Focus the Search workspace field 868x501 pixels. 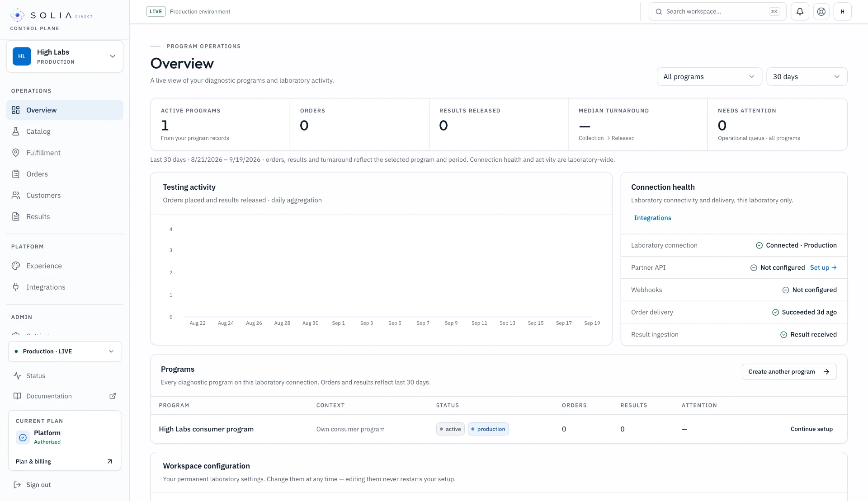pyautogui.click(x=717, y=12)
